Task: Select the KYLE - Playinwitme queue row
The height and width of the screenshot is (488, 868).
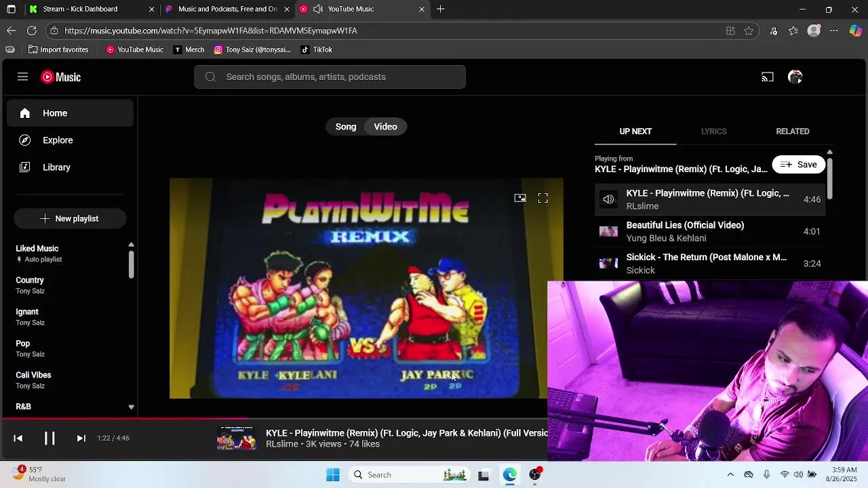Action: 710,199
